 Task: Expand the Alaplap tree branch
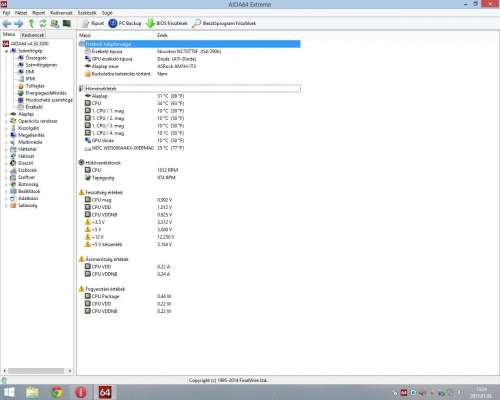point(6,114)
